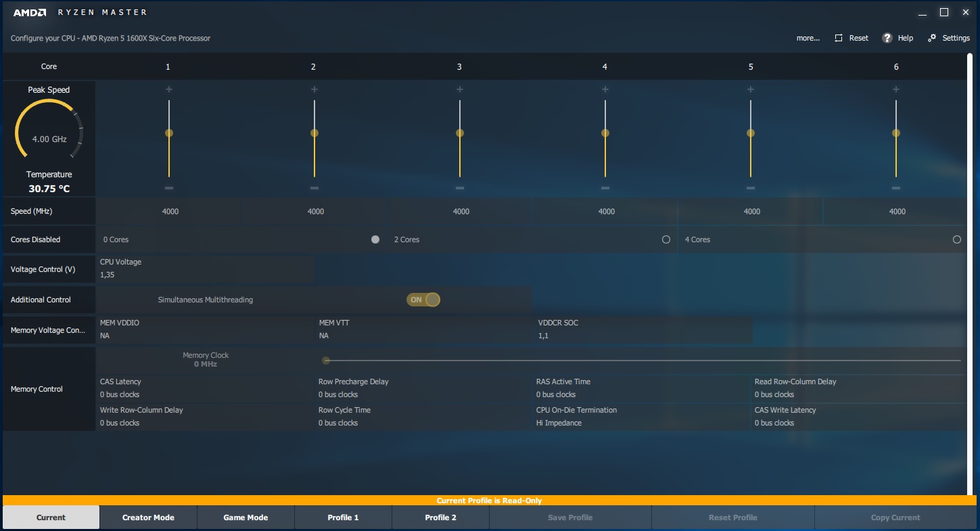Select 4 Cores disabled radio button
980x531 pixels.
click(x=957, y=239)
